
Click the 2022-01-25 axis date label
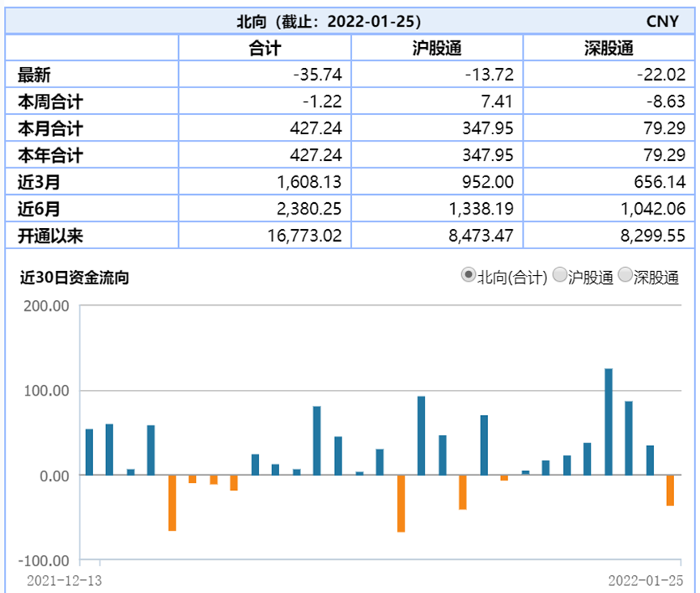[x=646, y=581]
